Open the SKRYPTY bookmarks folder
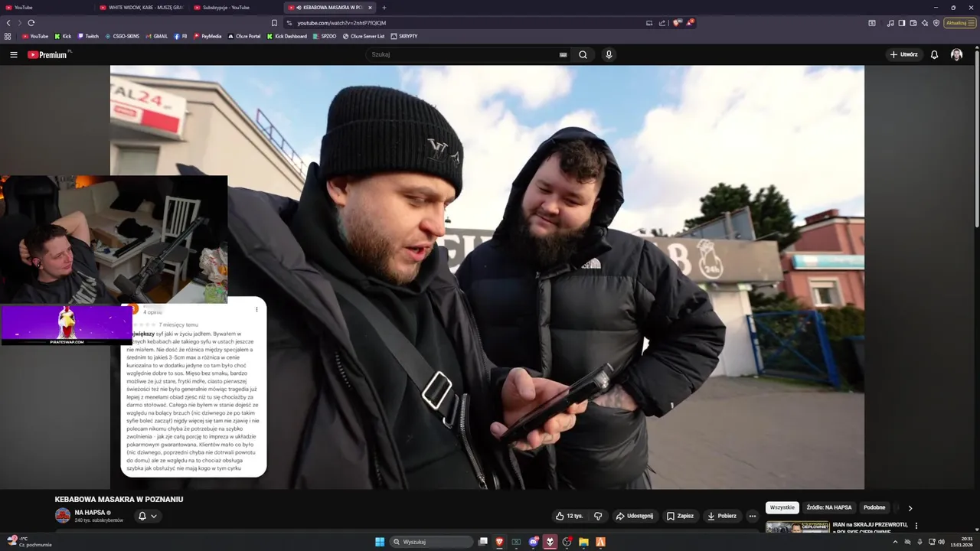The image size is (980, 551). click(x=404, y=36)
